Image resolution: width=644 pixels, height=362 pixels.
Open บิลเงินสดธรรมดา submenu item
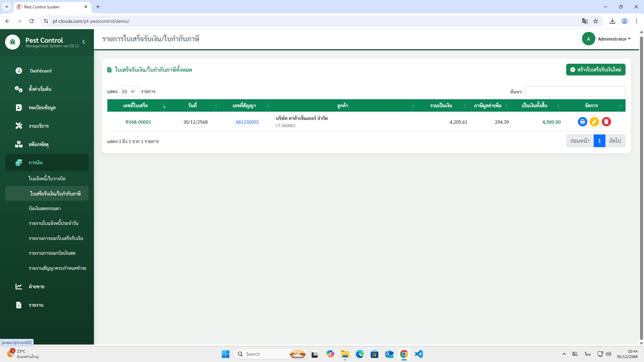(x=45, y=208)
